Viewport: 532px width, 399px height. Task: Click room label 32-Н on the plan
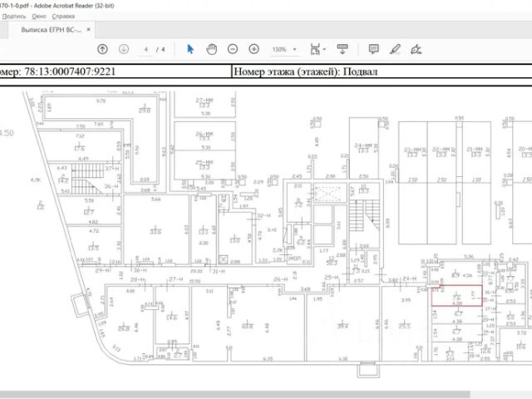click(x=264, y=215)
